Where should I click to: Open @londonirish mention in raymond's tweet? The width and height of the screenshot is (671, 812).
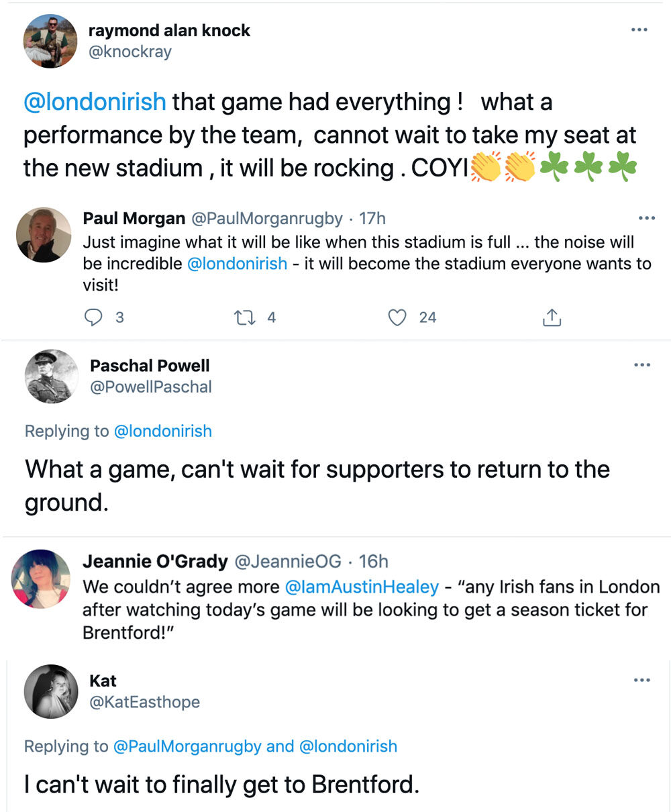(94, 102)
